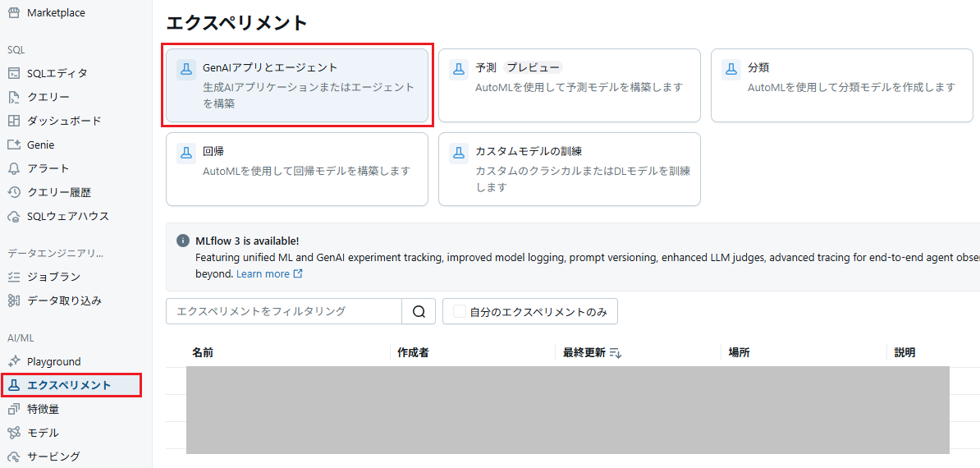Open SQLエディタ from sidebar icon
The width and height of the screenshot is (980, 468).
tap(13, 73)
